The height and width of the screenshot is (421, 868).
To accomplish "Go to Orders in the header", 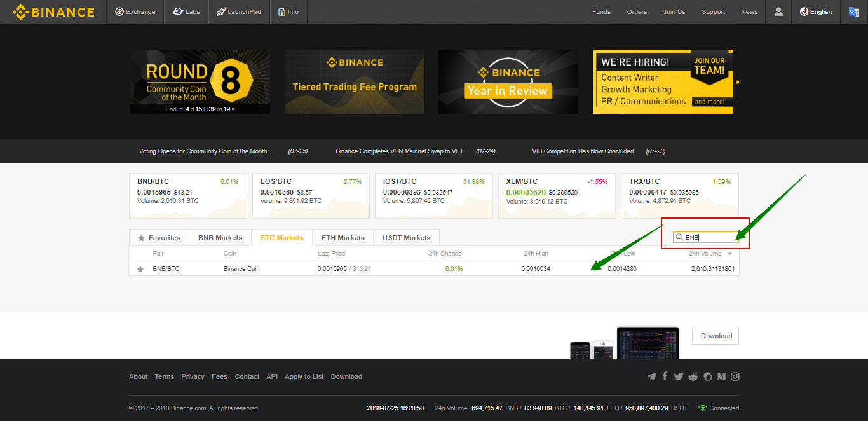I will click(x=637, y=11).
